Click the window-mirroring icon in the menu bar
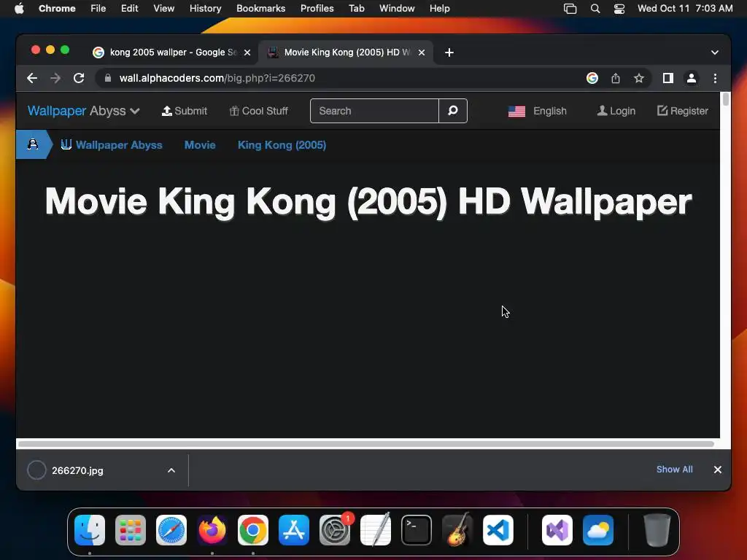This screenshot has width=747, height=560. 570,9
